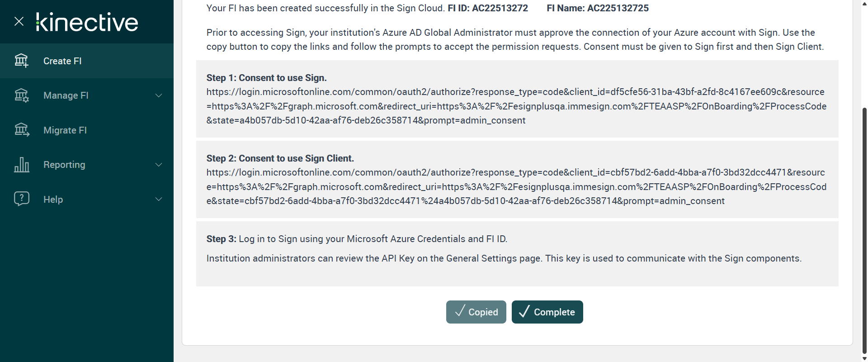Click the checkmark icon on Complete button
Screen dimensions: 868x362
pos(524,312)
